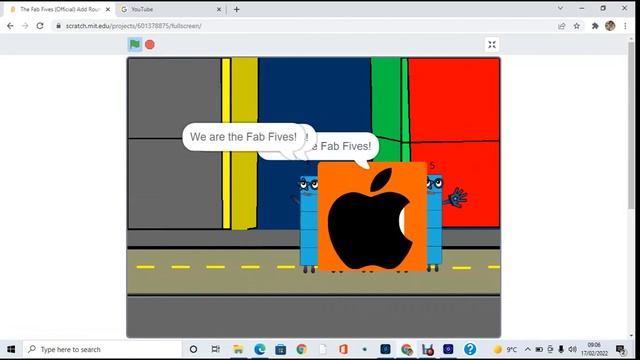
Task: Open the volume control speaker icon
Action: tap(573, 349)
